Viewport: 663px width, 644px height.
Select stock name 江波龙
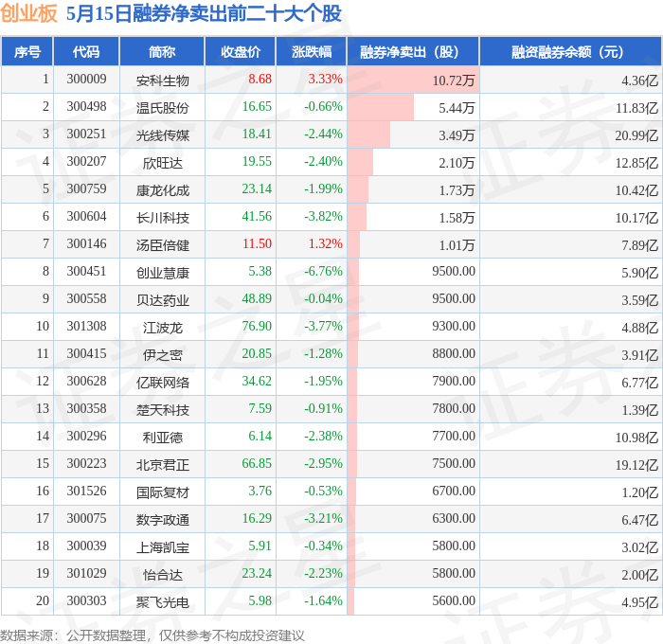coord(162,328)
